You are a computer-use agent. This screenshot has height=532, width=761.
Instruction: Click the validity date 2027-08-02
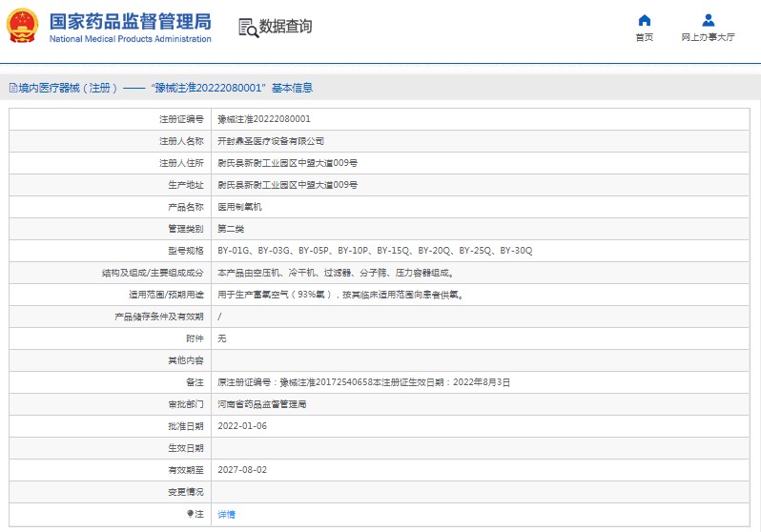pyautogui.click(x=242, y=470)
